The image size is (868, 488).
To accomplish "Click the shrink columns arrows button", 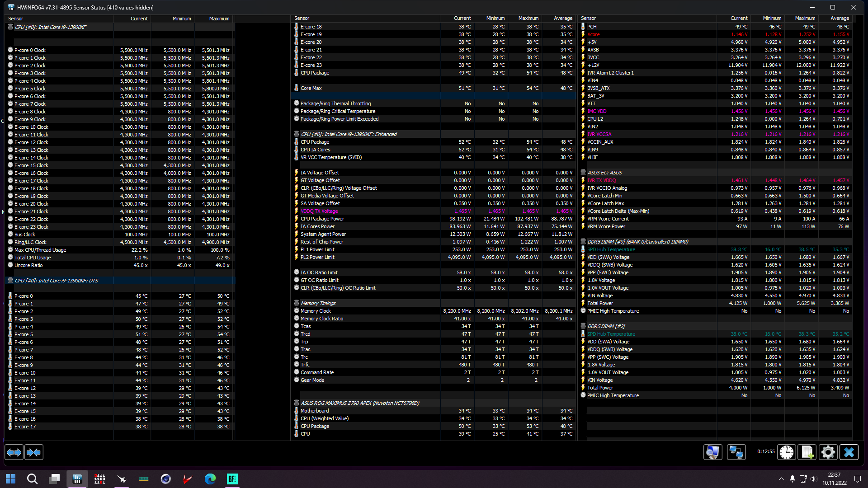I will pos(34,452).
